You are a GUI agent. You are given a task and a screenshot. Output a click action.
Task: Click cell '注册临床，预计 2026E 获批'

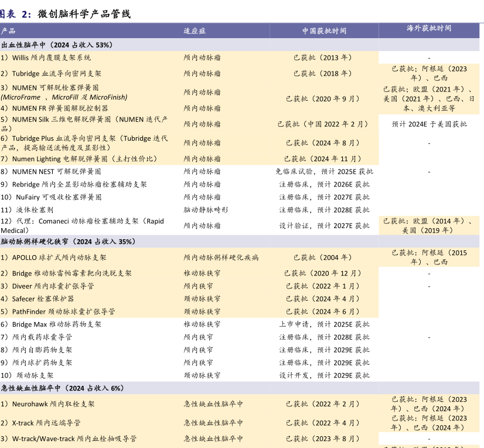(325, 185)
